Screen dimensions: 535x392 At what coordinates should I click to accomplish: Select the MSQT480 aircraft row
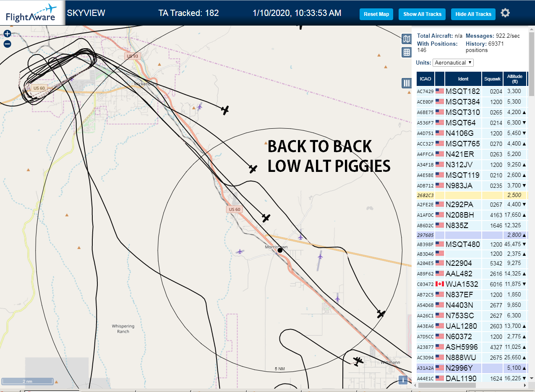click(472, 244)
